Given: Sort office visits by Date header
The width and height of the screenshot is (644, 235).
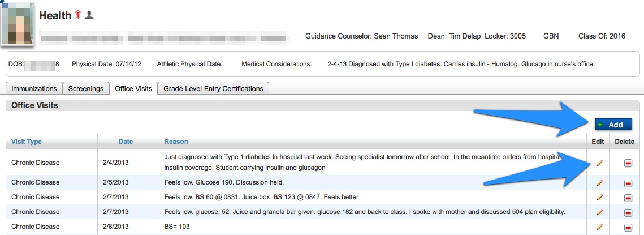Looking at the screenshot, I should click(x=126, y=142).
